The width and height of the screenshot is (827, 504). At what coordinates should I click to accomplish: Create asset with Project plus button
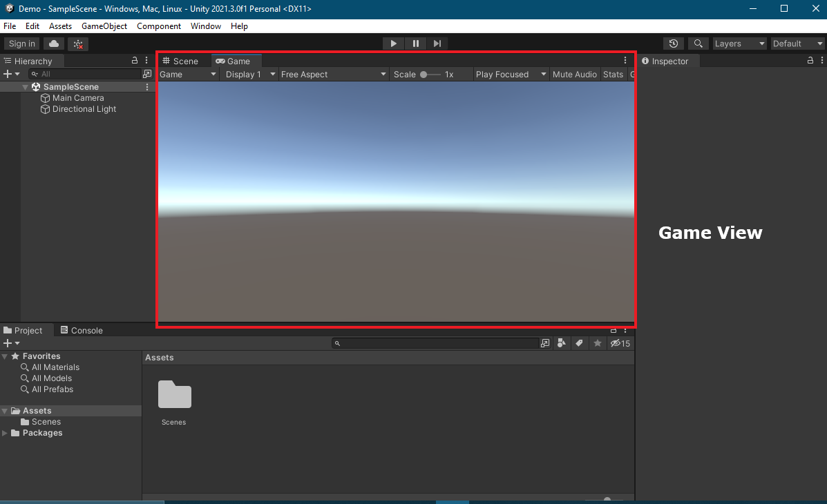11,343
